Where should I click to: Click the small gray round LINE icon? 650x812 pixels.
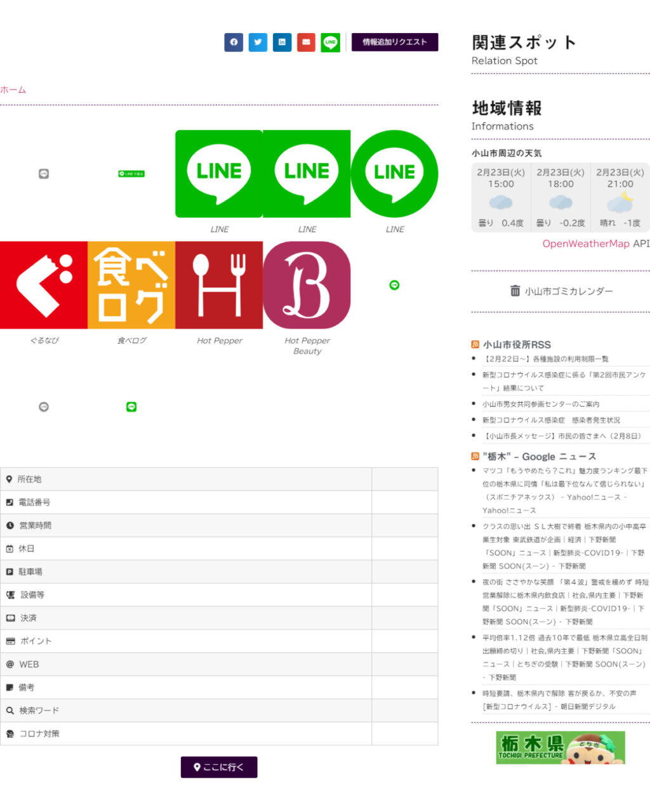(x=44, y=407)
